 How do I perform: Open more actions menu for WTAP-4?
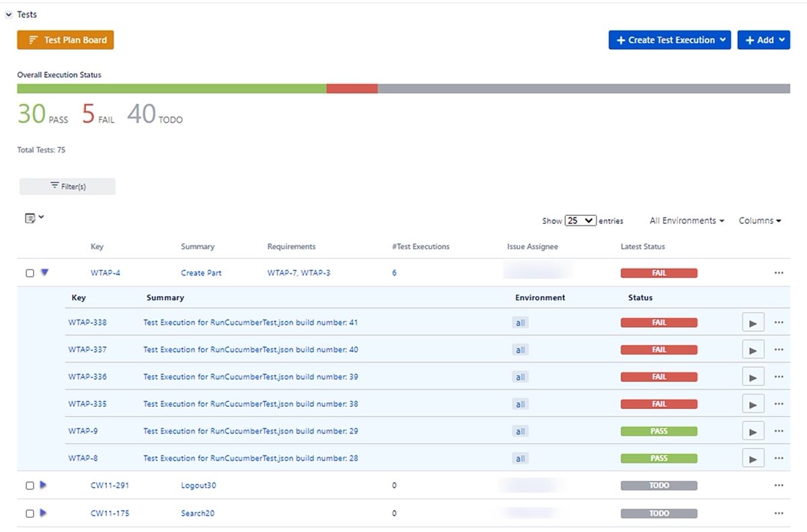(779, 273)
